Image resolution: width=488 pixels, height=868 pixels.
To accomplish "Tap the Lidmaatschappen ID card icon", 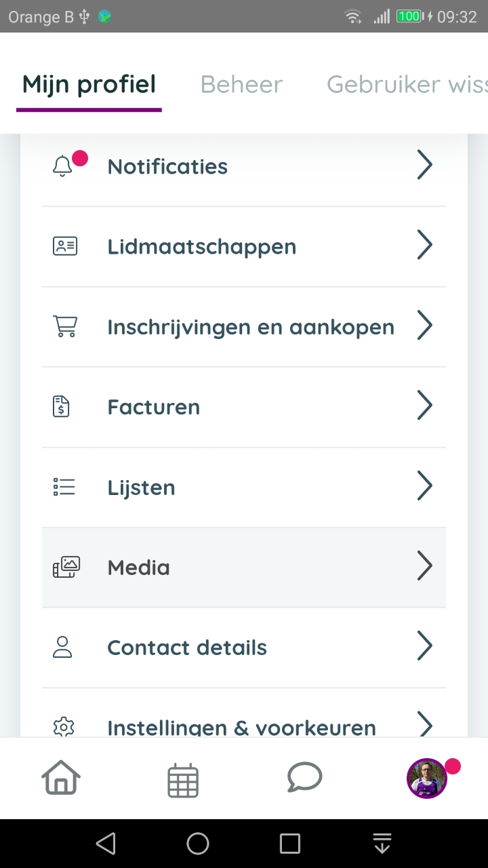I will tap(65, 246).
